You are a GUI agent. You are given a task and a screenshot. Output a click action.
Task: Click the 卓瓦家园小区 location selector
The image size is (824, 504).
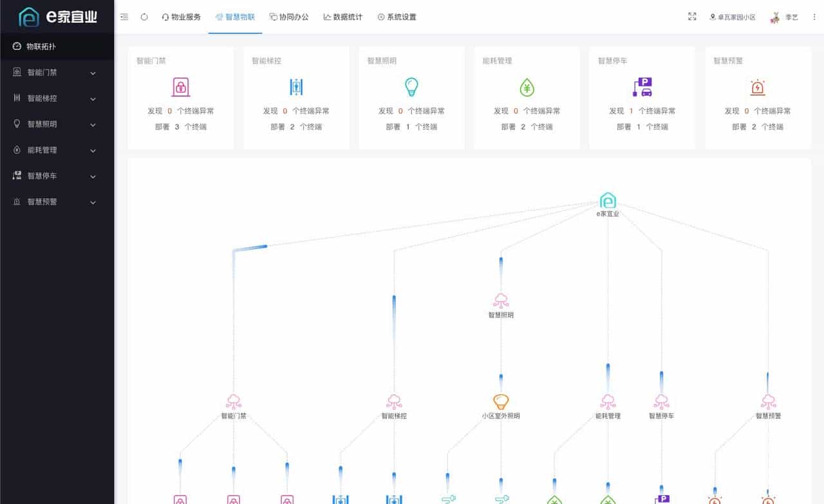coord(733,17)
